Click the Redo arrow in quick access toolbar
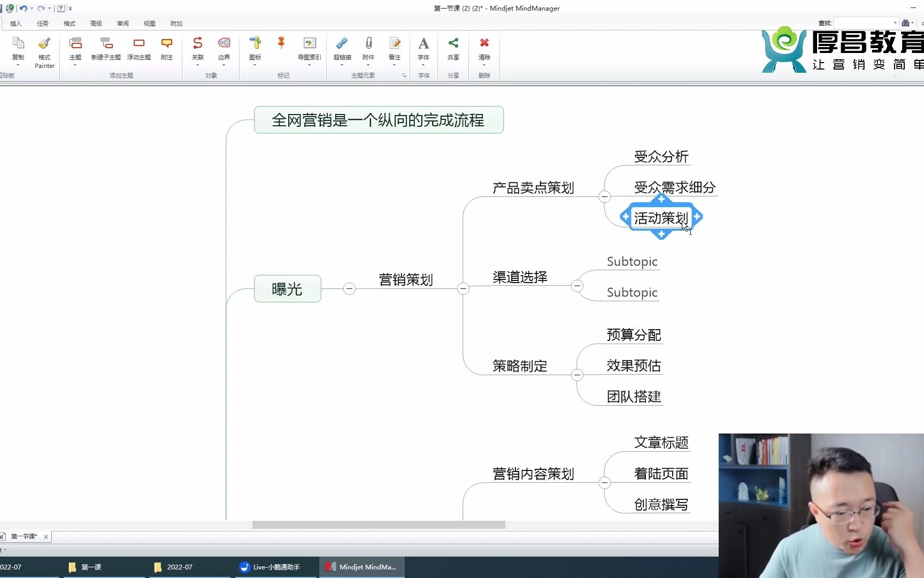Viewport: 924px width, 578px height. point(41,8)
